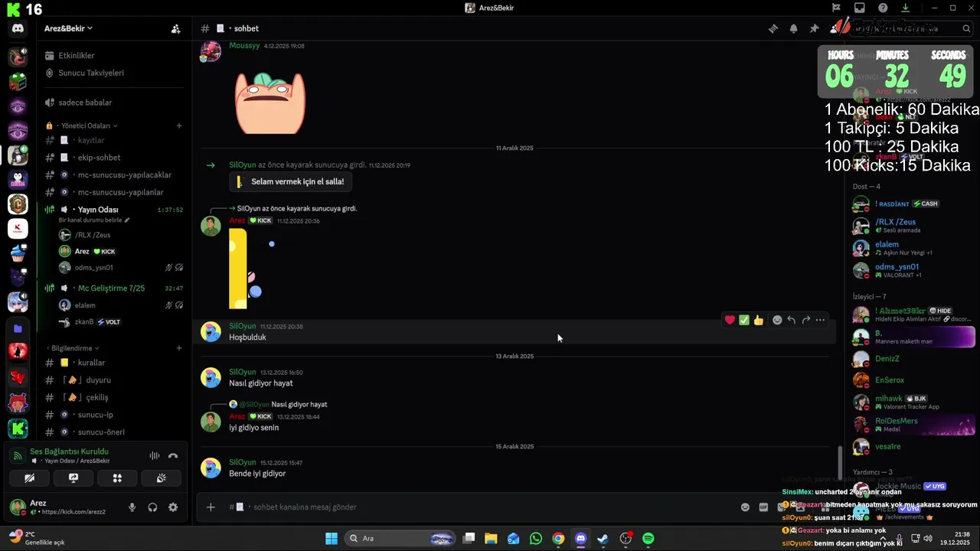Open more options on the Hoşbulduk message
This screenshot has width=980, height=551.
point(820,320)
